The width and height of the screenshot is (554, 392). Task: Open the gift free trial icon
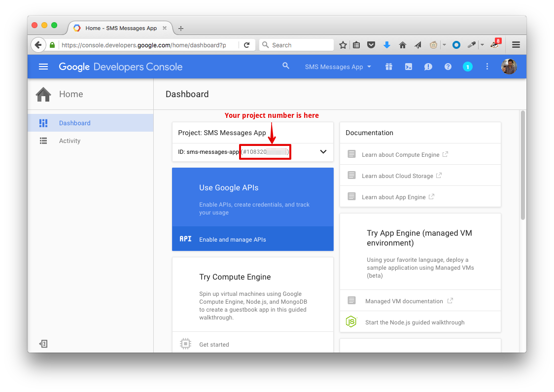(x=389, y=67)
